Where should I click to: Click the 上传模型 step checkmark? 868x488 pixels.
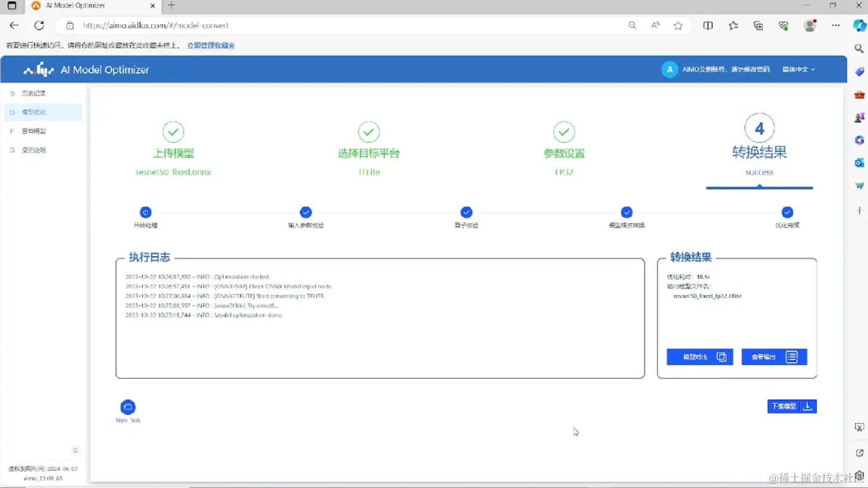click(173, 132)
